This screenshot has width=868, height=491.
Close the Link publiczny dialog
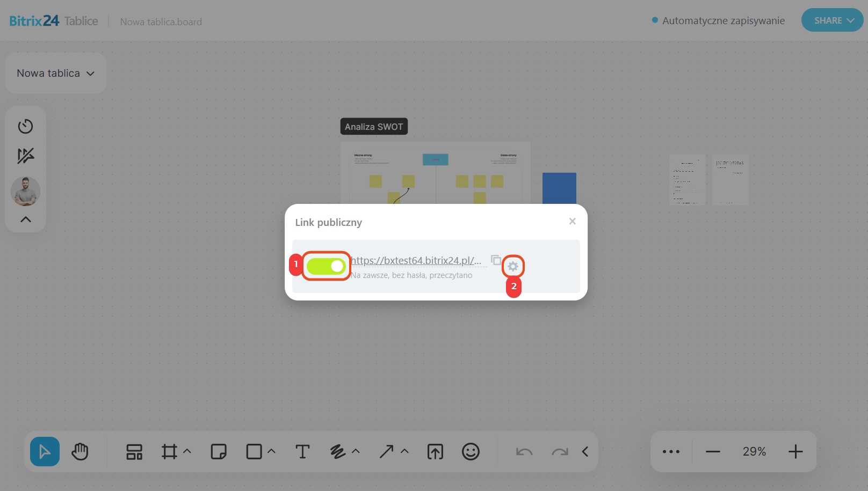(573, 221)
